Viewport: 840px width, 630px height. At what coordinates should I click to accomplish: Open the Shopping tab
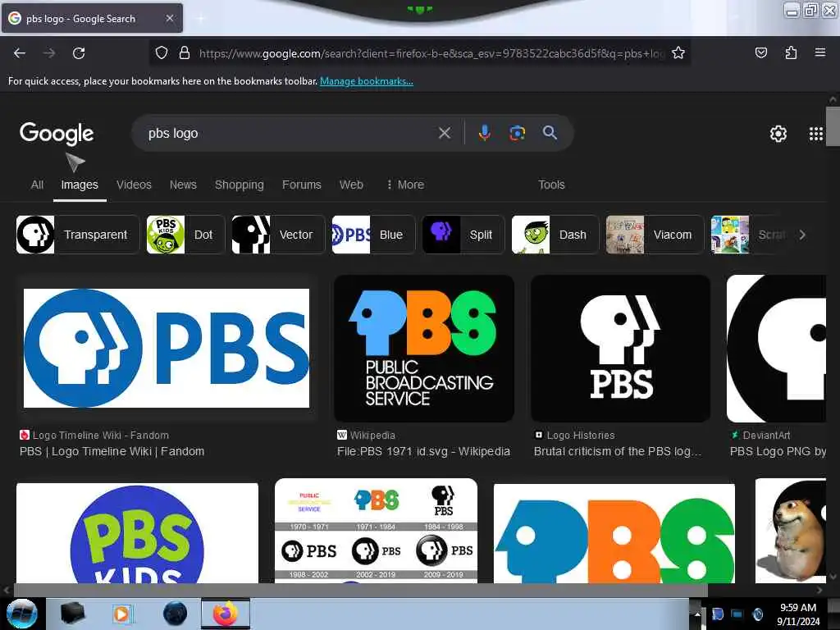pyautogui.click(x=240, y=185)
